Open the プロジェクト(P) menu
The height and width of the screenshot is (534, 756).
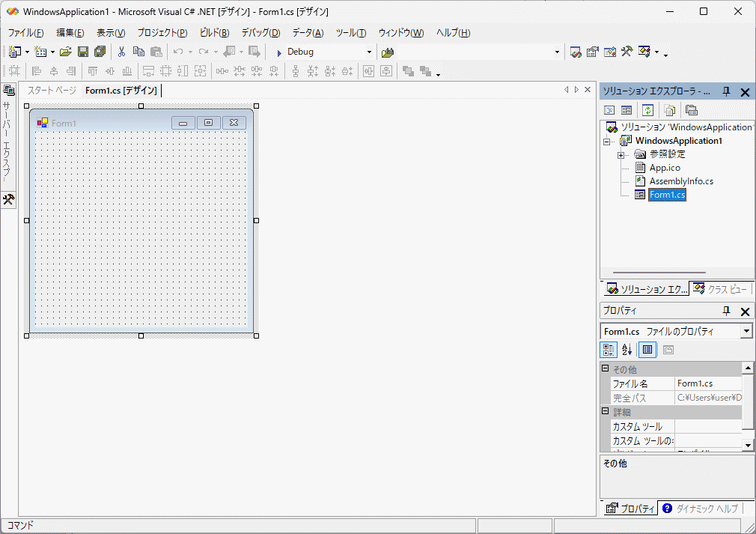(x=162, y=33)
